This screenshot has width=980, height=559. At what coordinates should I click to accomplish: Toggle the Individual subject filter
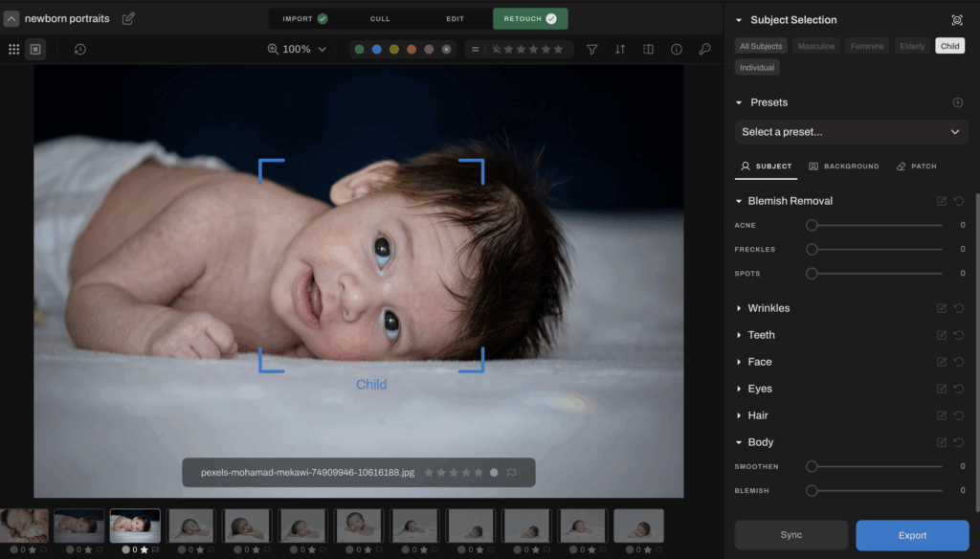pyautogui.click(x=756, y=67)
